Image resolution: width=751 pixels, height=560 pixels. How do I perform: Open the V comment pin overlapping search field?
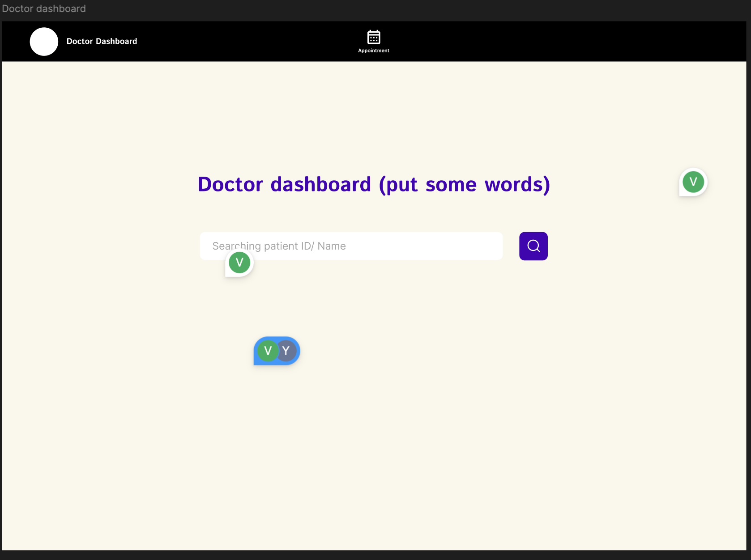pyautogui.click(x=239, y=263)
